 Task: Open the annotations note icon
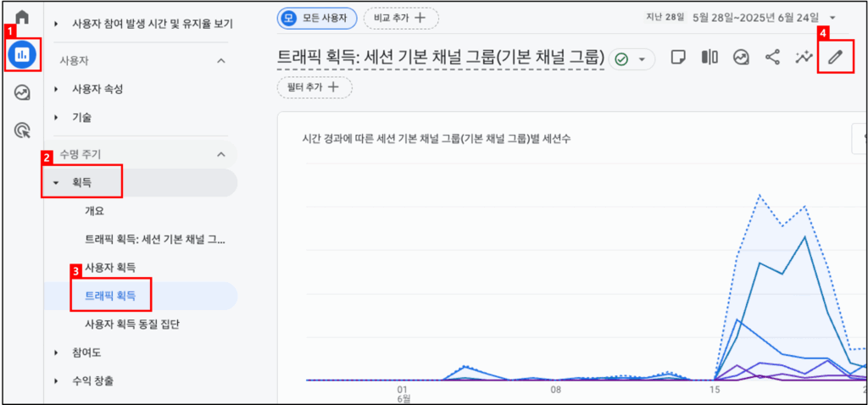(677, 57)
